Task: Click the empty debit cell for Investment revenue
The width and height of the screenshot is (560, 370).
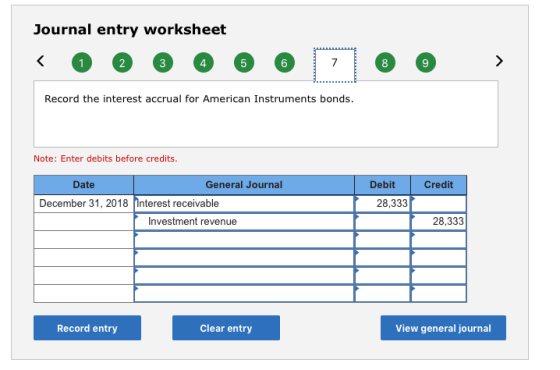Action: 382,221
